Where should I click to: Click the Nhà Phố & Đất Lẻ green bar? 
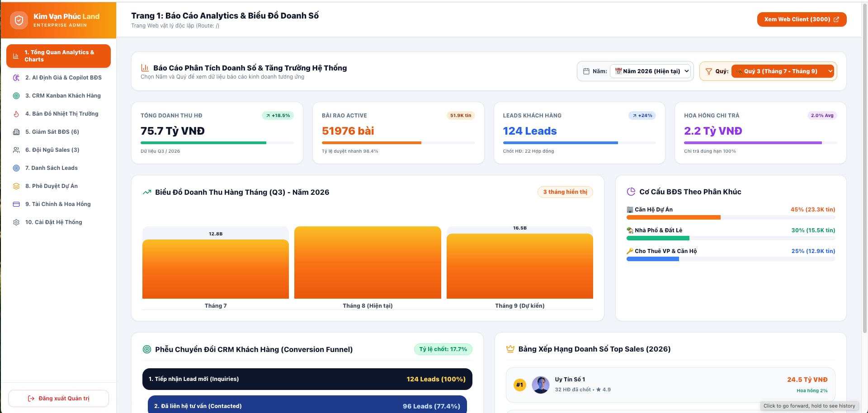pos(658,238)
